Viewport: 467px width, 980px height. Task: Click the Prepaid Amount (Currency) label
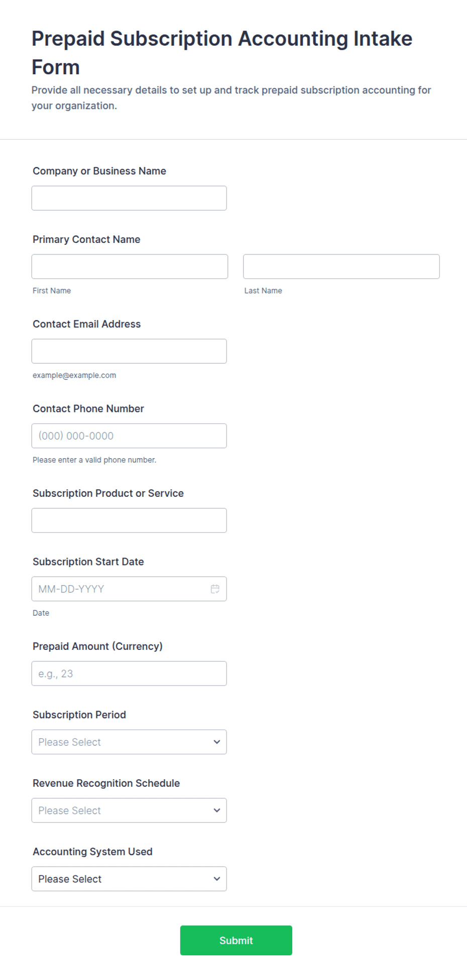click(97, 646)
